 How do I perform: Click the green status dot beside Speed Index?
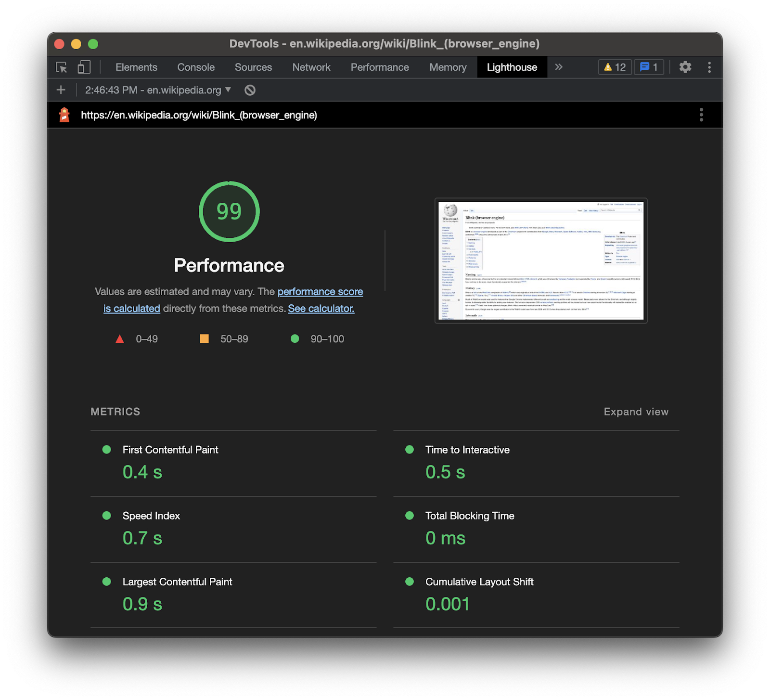click(x=107, y=516)
